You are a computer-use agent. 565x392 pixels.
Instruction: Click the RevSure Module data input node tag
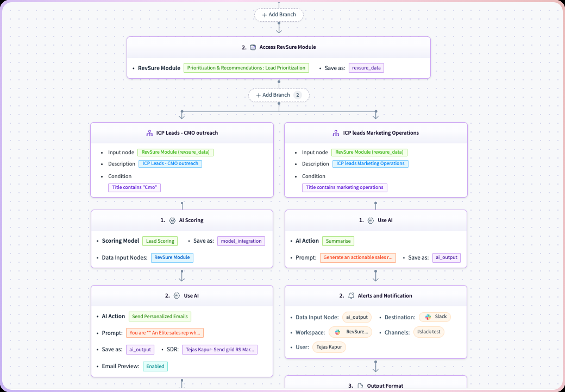coord(172,258)
